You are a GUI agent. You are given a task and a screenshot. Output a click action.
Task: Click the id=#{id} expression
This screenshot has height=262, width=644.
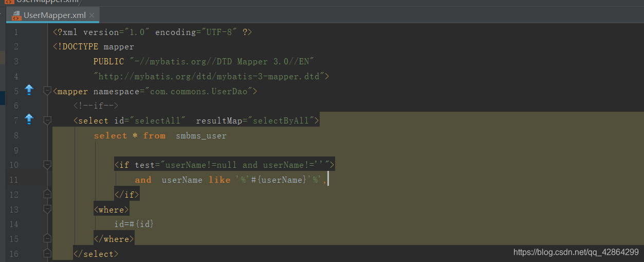click(x=134, y=224)
